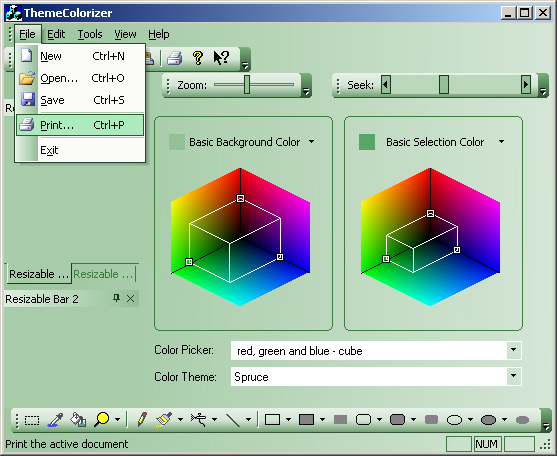Choose the filled rectangle with border tool

point(307,419)
